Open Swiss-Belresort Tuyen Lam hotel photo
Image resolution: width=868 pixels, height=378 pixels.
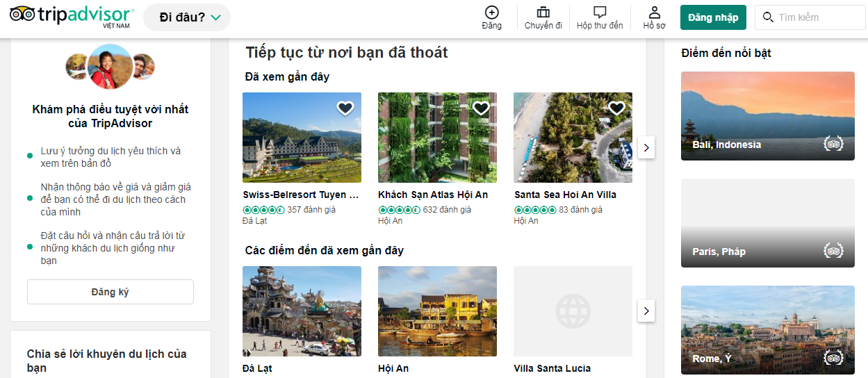pos(302,138)
